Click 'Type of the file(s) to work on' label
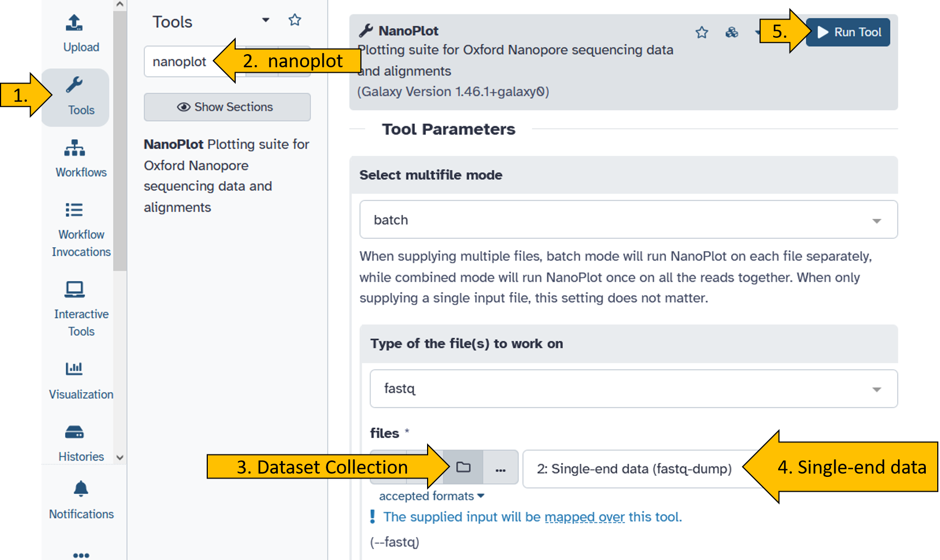Screen dimensions: 940x560 466,343
